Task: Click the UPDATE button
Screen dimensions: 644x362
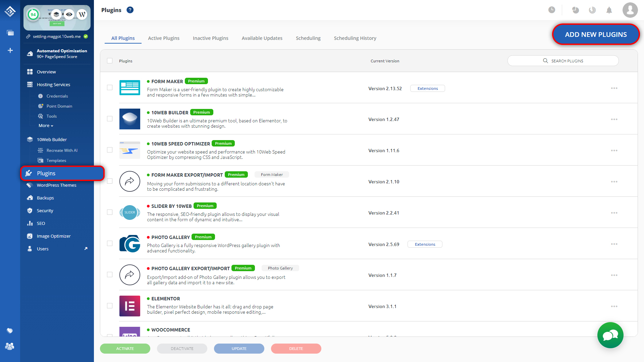Action: point(239,349)
